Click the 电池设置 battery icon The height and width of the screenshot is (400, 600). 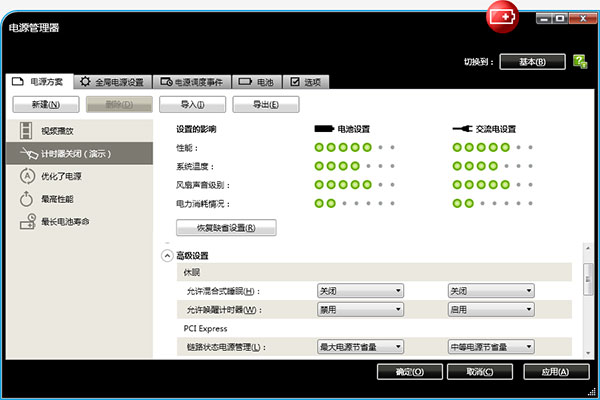[324, 129]
